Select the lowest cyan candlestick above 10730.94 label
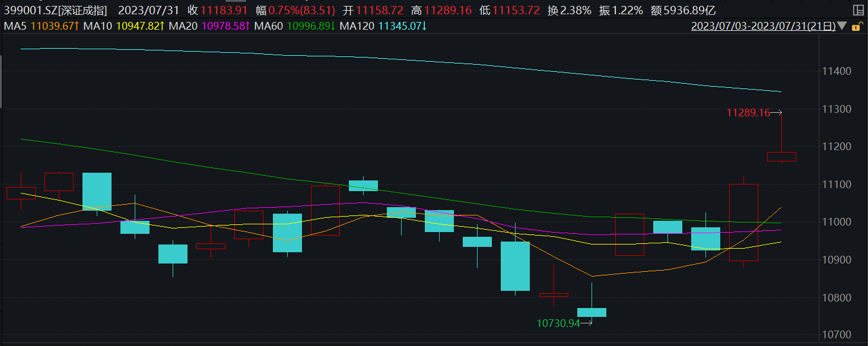 click(x=592, y=312)
